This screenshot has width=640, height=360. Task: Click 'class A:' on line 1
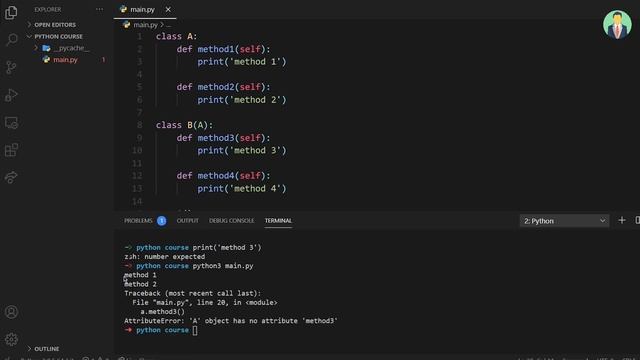(176, 36)
